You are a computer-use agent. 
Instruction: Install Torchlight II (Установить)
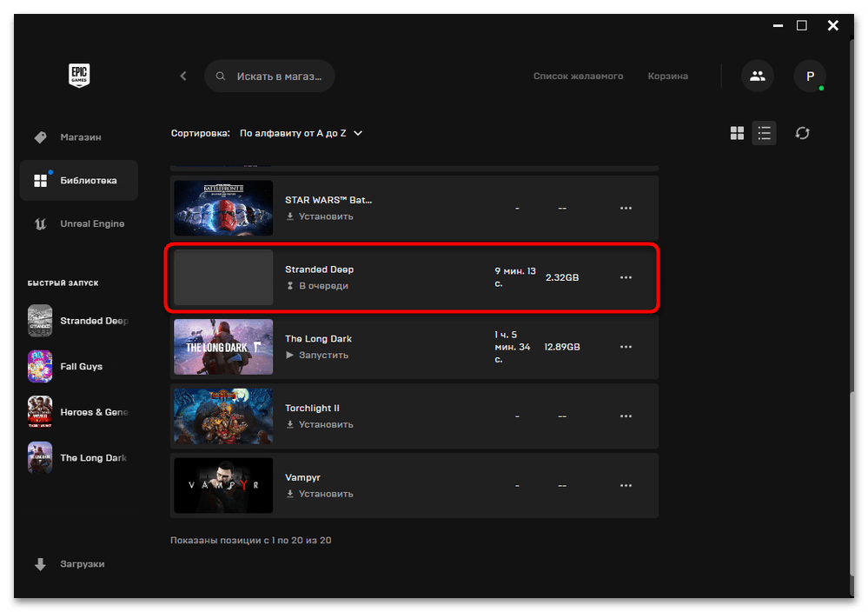coord(320,424)
